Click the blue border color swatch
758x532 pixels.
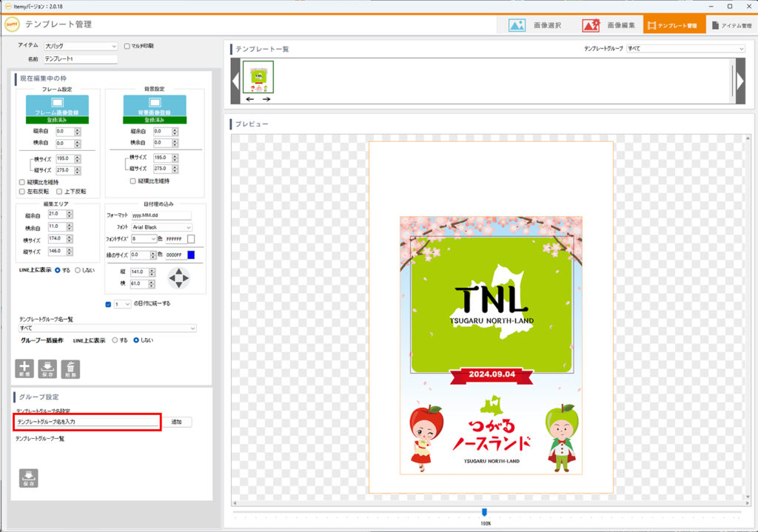(x=190, y=255)
